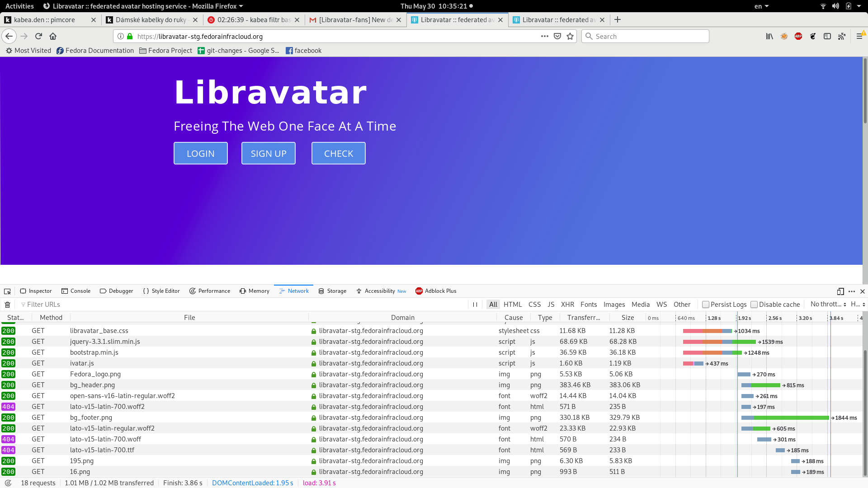Filter requests by XHR type
This screenshot has height=488, width=868.
(567, 305)
